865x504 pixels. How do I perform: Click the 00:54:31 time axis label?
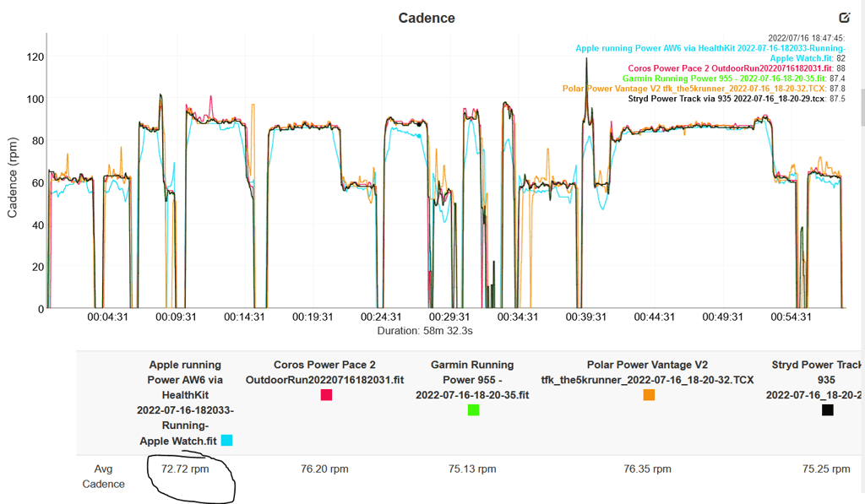(x=791, y=317)
